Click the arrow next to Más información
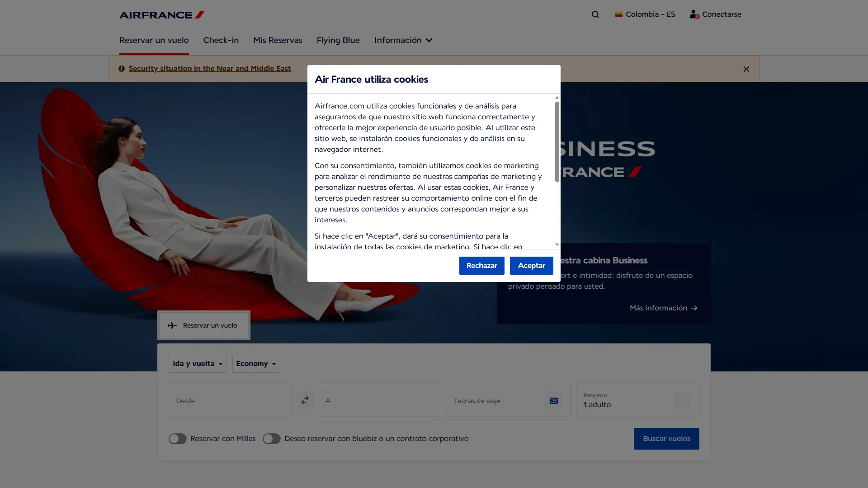 click(x=694, y=308)
